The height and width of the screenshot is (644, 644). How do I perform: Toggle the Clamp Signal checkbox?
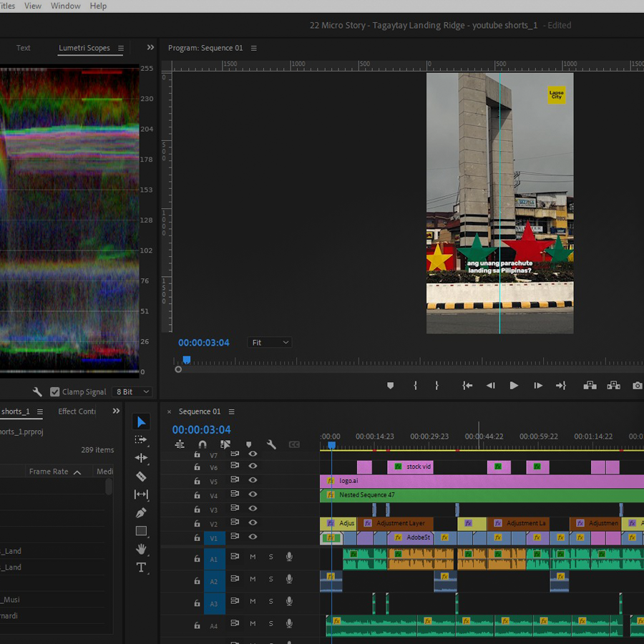coord(54,392)
